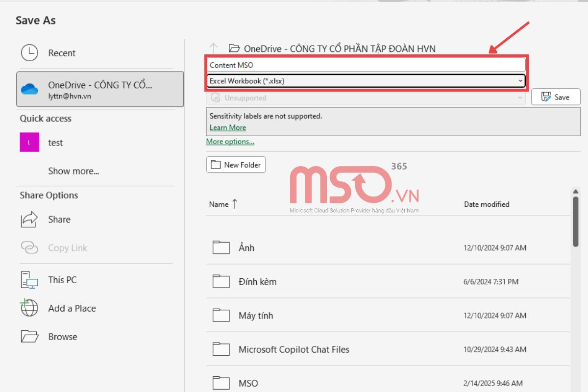The width and height of the screenshot is (588, 392).
Task: Click date 6/6/2024 7:31 PM
Action: click(x=491, y=282)
